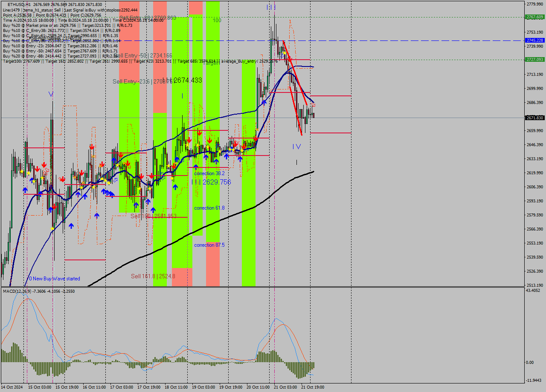Click the 17 Oct 19:00 time label

[x=149, y=387]
